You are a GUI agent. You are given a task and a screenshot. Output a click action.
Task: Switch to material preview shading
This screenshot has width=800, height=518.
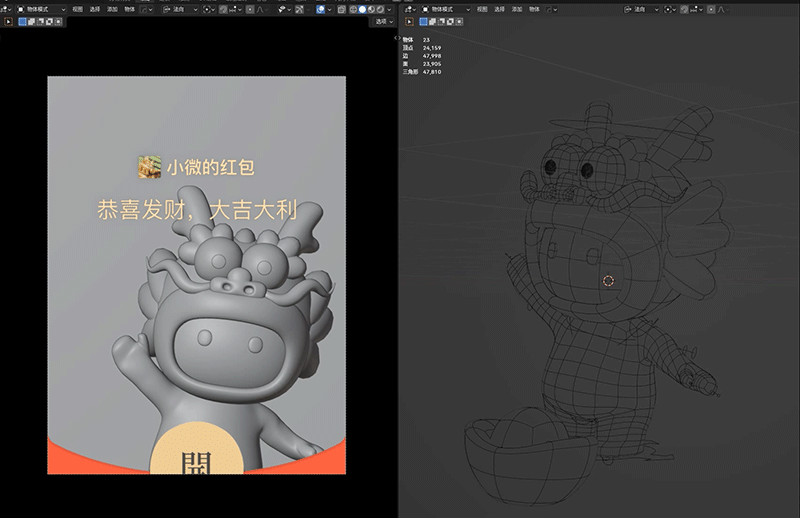371,9
